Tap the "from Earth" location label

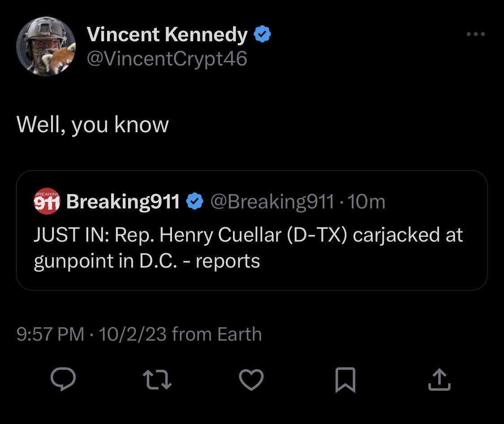tap(217, 334)
